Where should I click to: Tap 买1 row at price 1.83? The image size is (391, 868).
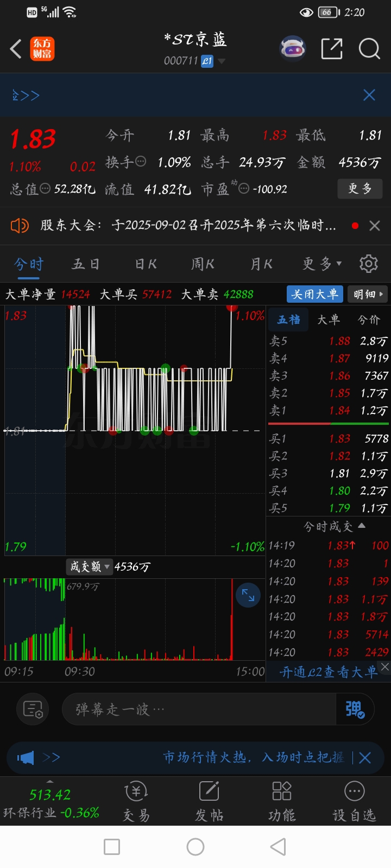tap(329, 438)
